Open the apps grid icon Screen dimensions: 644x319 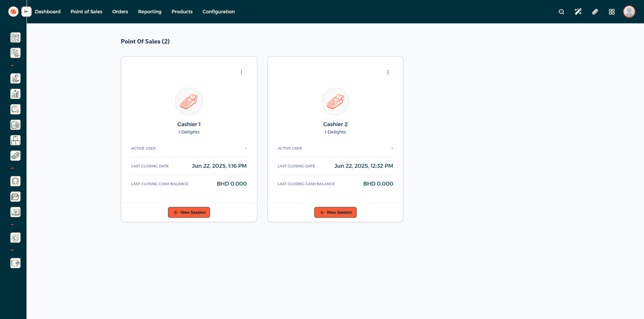612,12
